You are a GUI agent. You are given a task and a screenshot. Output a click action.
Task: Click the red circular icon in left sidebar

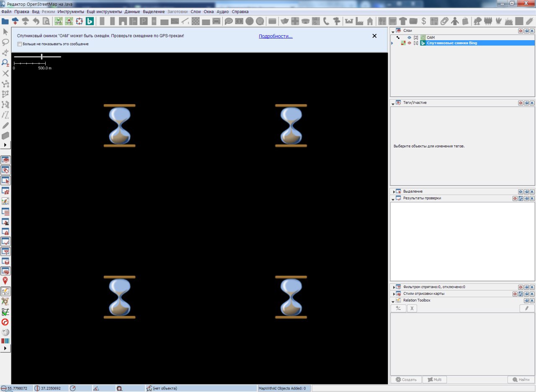coord(5,322)
